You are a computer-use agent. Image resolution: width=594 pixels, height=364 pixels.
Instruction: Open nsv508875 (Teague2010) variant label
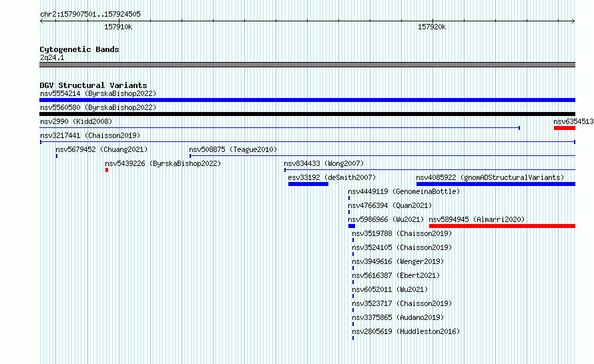pyautogui.click(x=233, y=149)
